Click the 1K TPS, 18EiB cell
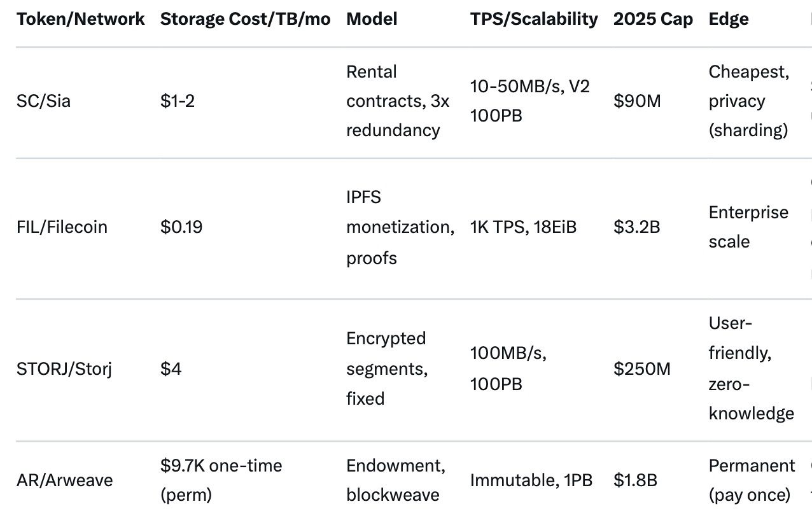This screenshot has height=518, width=812. pos(523,227)
